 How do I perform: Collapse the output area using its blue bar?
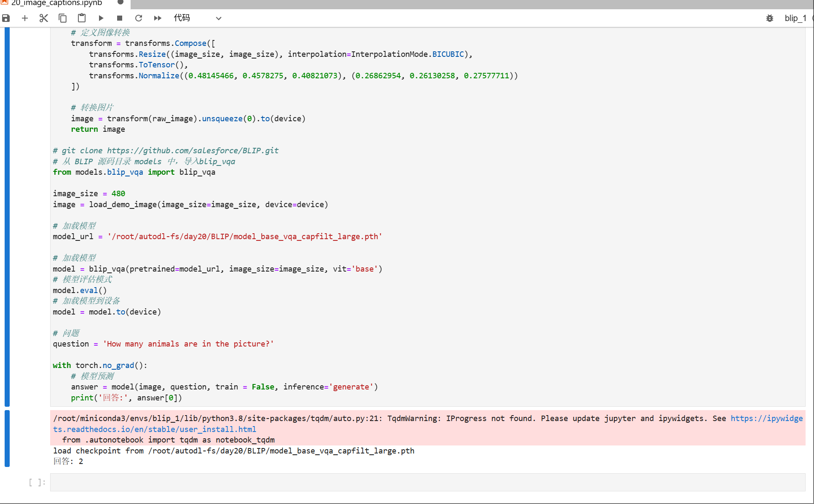point(7,438)
